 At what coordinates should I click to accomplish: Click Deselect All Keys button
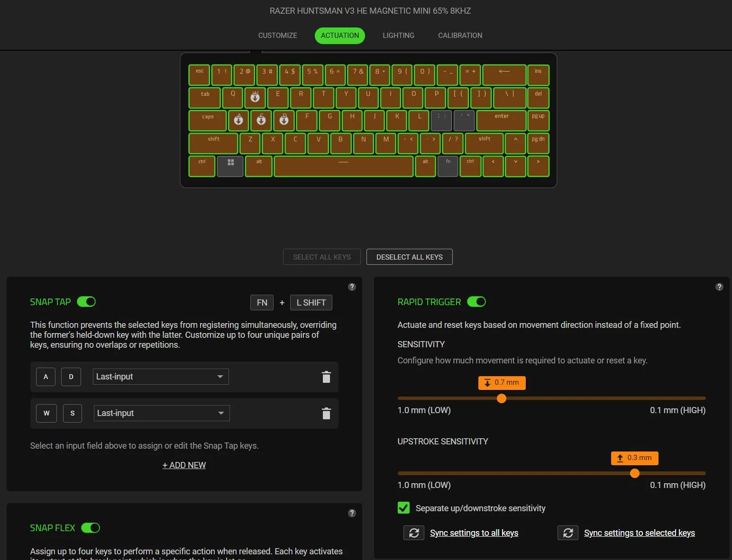click(410, 257)
